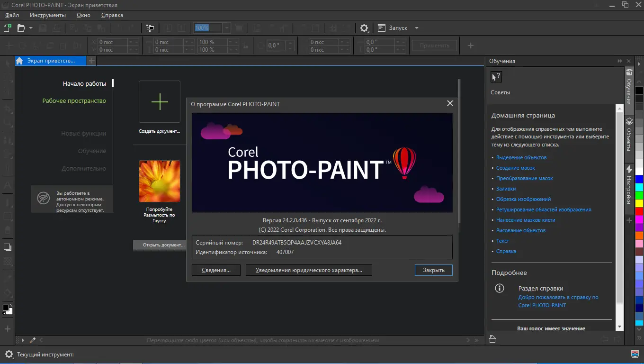Image resolution: width=644 pixels, height=364 pixels.
Task: Expand the arrow next to the Open icon
Action: (x=31, y=28)
